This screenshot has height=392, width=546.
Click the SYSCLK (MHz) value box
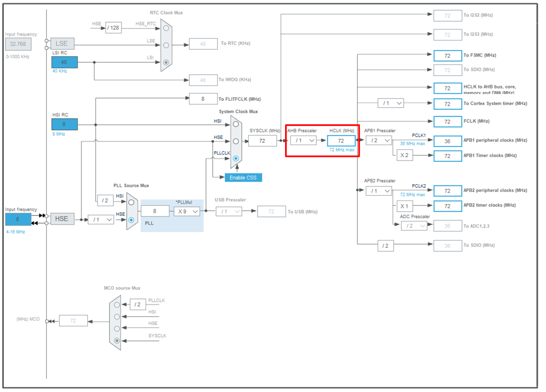[x=262, y=140]
